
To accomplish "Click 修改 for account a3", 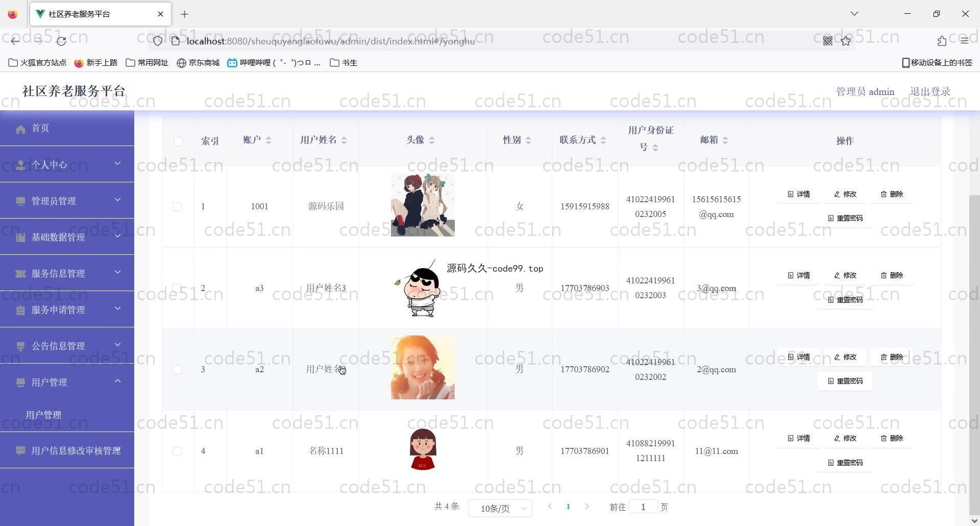I will 845,275.
